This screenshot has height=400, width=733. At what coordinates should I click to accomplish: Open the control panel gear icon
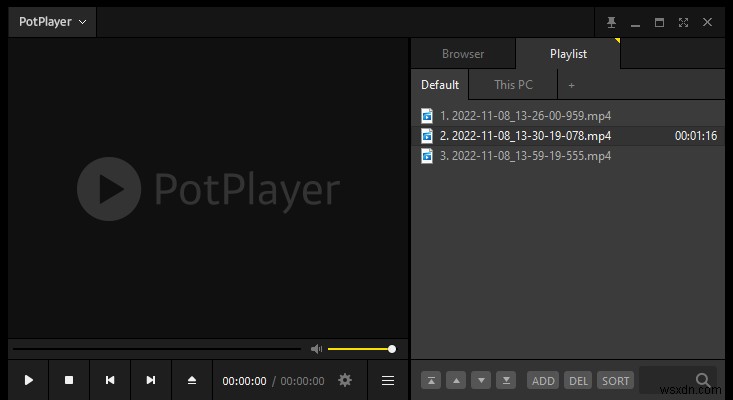(x=345, y=380)
